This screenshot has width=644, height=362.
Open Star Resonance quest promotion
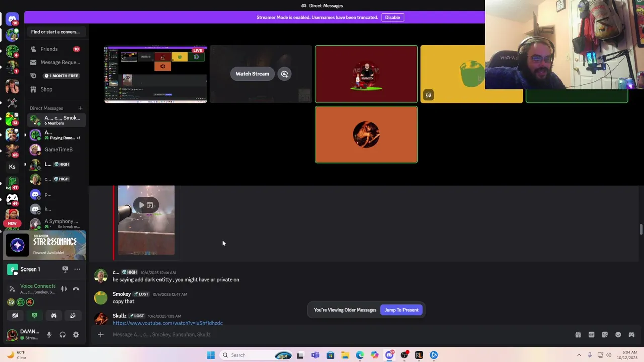click(44, 245)
